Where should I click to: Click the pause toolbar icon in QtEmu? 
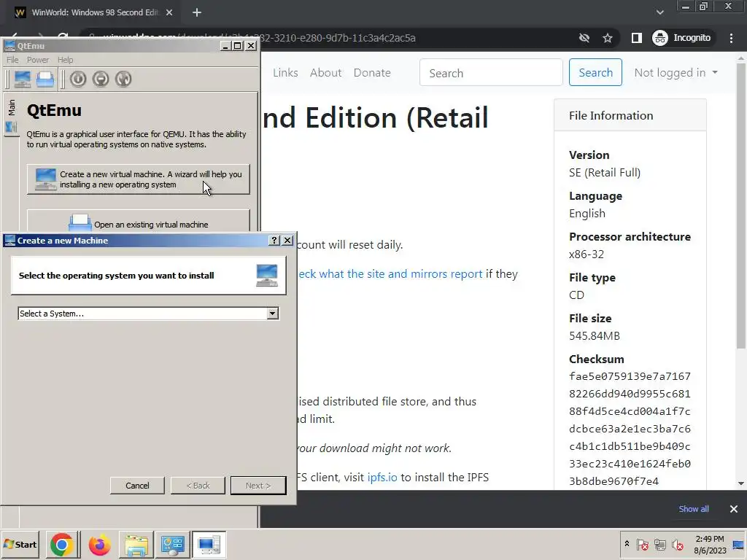point(101,79)
